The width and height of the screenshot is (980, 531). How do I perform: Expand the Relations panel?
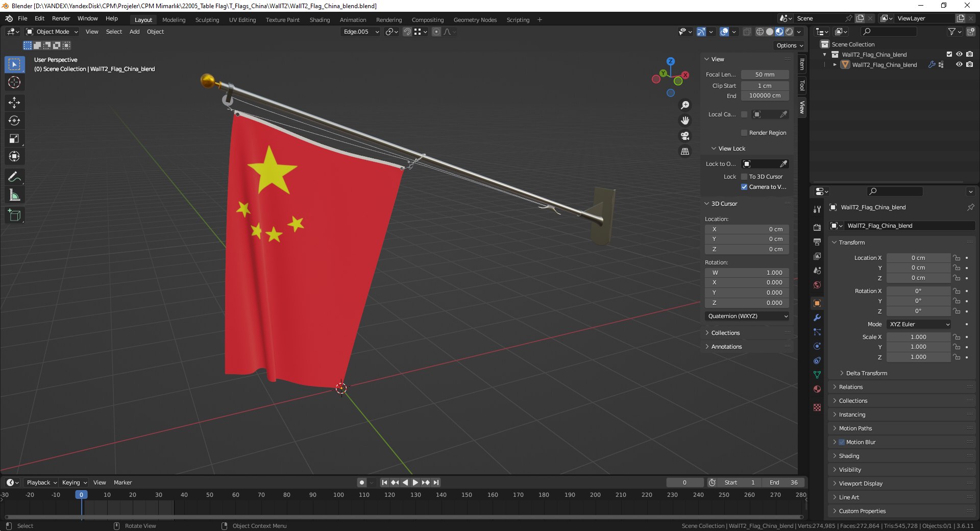901,387
